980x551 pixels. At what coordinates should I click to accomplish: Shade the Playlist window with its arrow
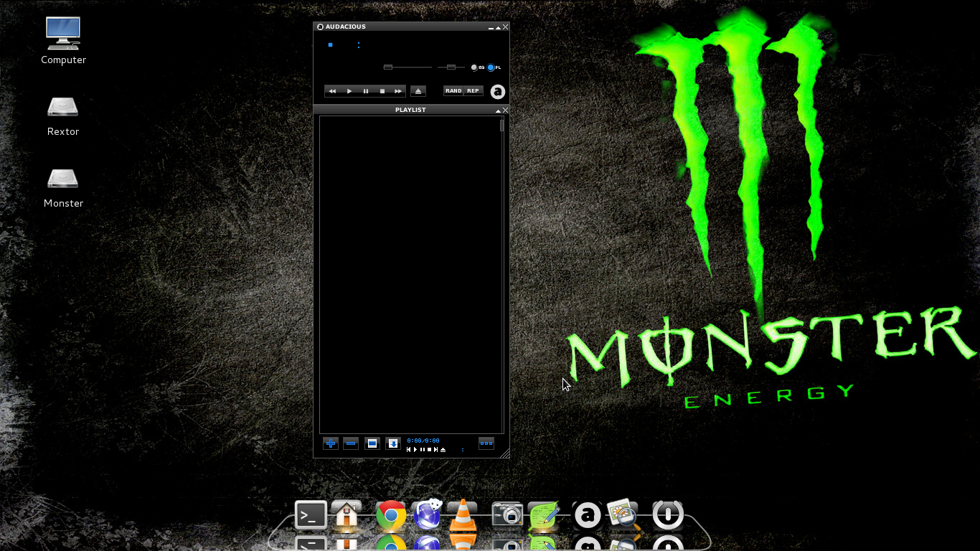tap(498, 110)
